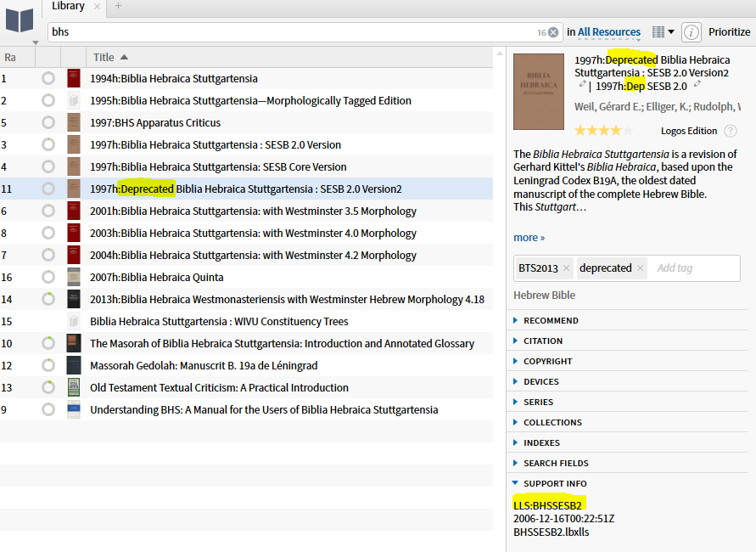Screen dimensions: 756x552
Task: Click the Westminster 4.2 Morphology cover icon
Action: (74, 255)
